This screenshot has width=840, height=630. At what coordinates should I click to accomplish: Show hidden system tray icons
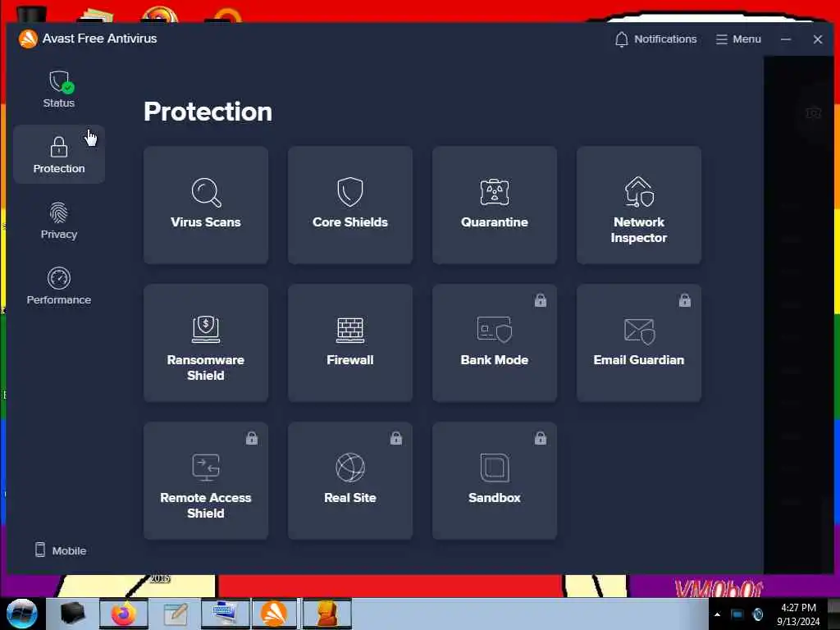[717, 614]
